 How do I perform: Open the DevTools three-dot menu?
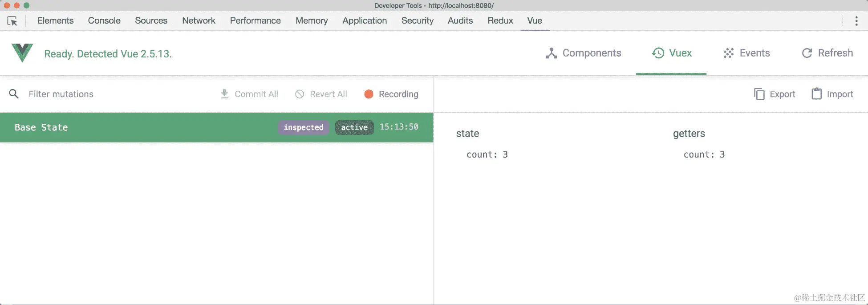coord(856,21)
